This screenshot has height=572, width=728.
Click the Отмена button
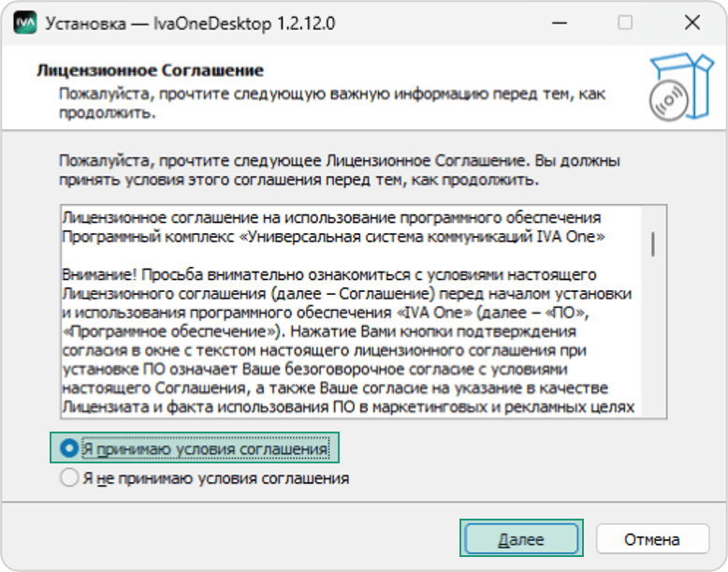pyautogui.click(x=652, y=539)
